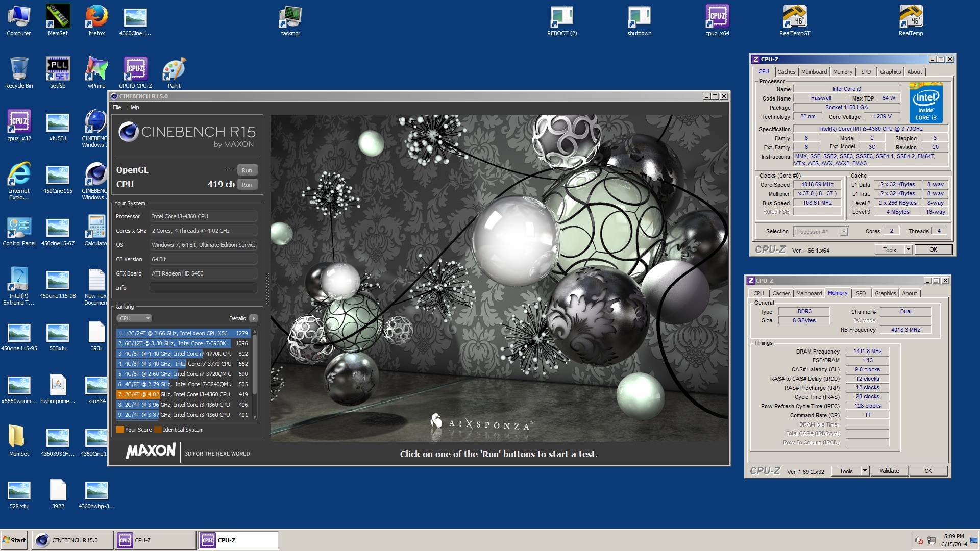Screen dimensions: 980x551
Task: Open the Cinebench File menu
Action: (117, 107)
